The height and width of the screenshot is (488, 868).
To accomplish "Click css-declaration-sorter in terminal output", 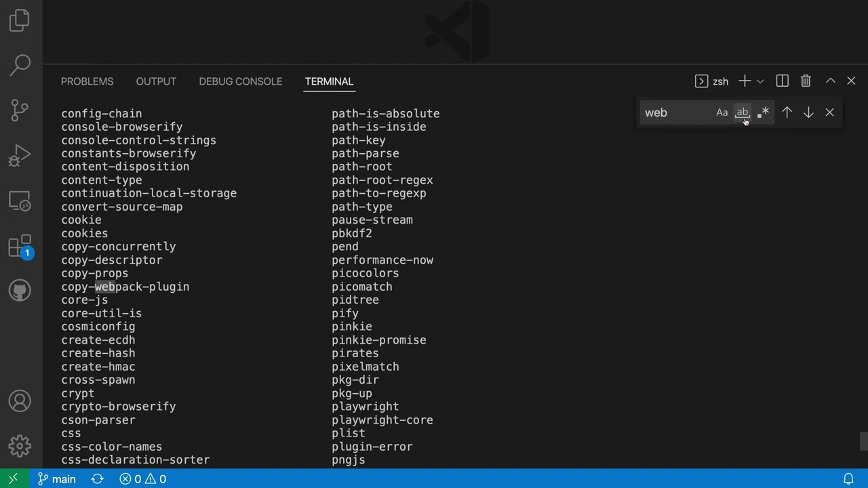I will coord(136,460).
